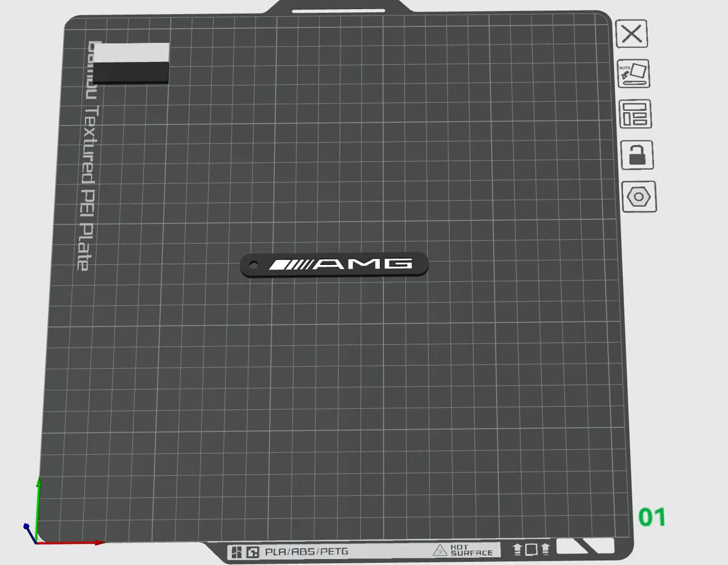Select the AMG keychain model
This screenshot has height=565, width=728.
334,265
